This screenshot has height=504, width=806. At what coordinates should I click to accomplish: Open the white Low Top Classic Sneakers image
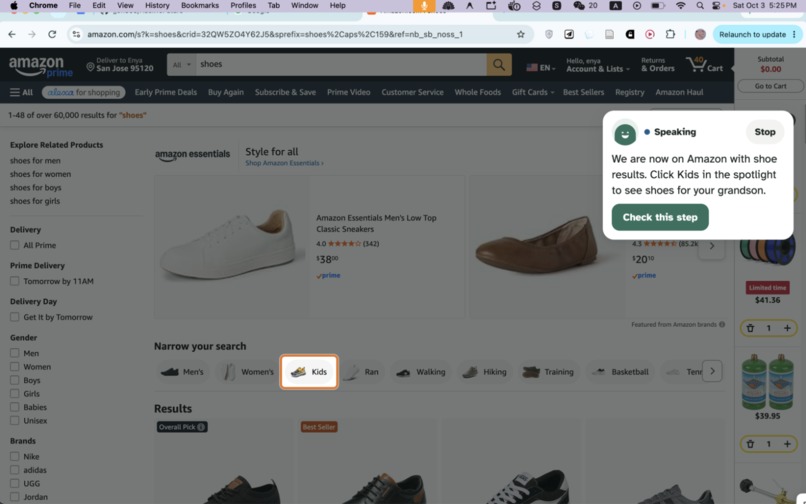pyautogui.click(x=232, y=245)
